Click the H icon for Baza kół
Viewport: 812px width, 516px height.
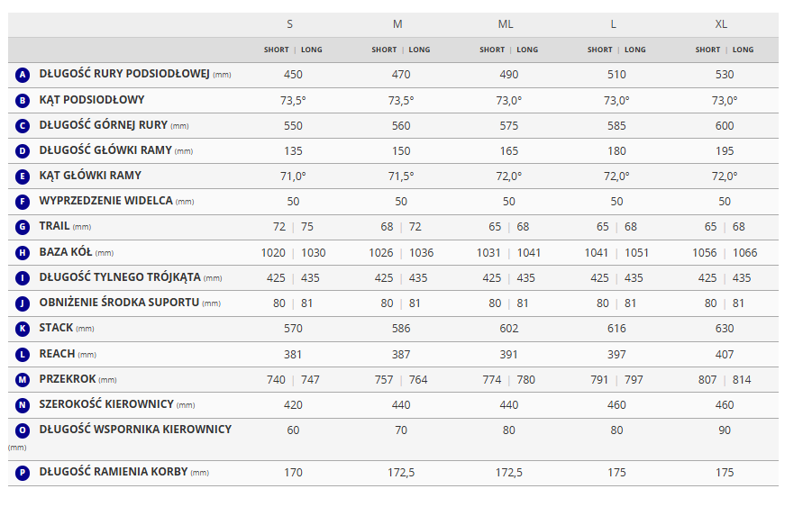pos(23,253)
